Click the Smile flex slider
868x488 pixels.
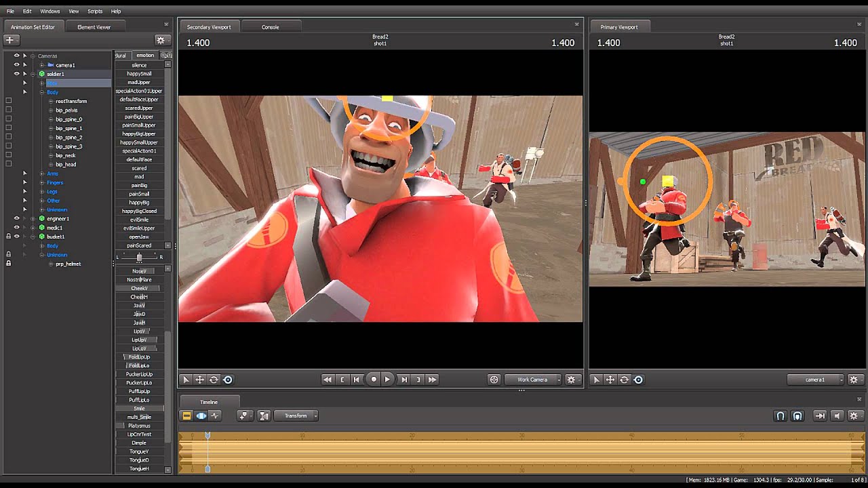click(139, 409)
